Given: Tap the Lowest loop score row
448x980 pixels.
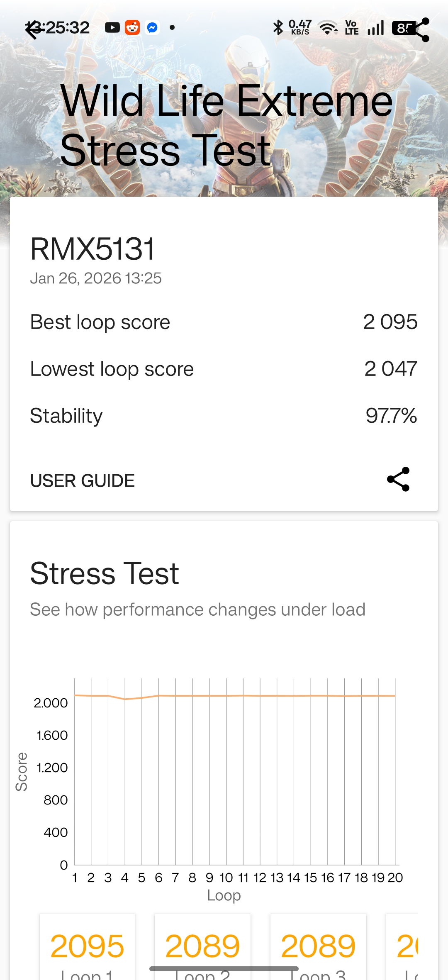Looking at the screenshot, I should coord(224,369).
